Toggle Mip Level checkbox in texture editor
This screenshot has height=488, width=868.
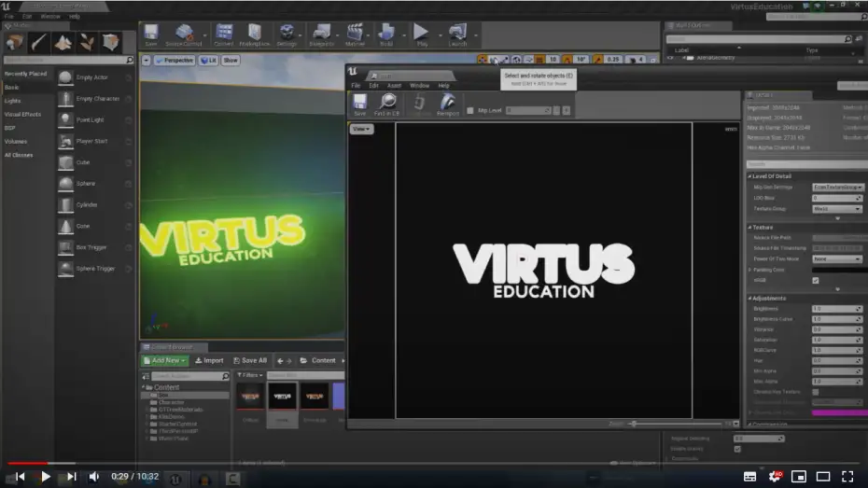point(470,111)
